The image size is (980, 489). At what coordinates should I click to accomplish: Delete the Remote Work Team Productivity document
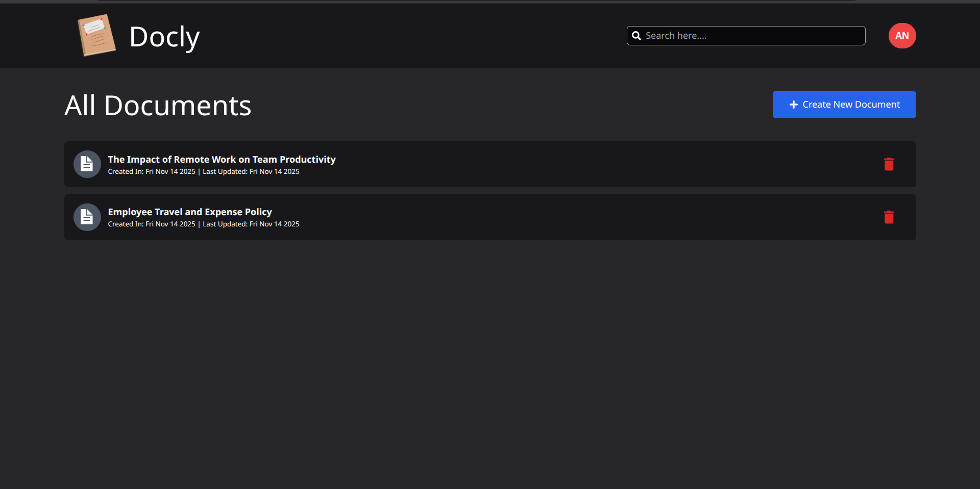coord(889,164)
